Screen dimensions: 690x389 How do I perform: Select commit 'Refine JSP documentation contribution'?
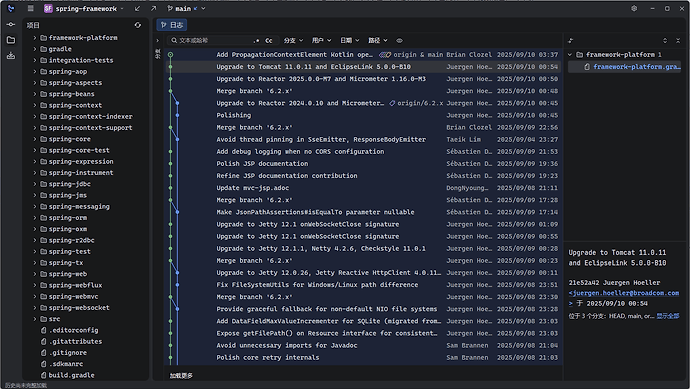363,176
